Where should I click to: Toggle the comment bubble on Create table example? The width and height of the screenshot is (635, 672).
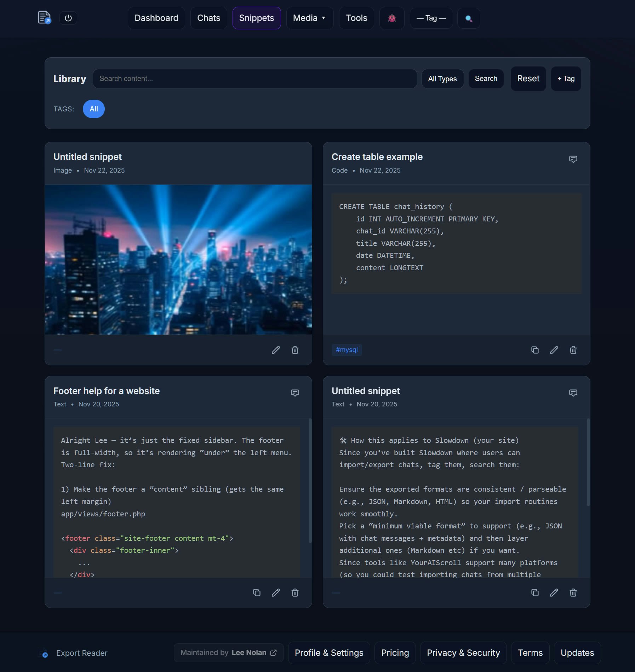(572, 159)
